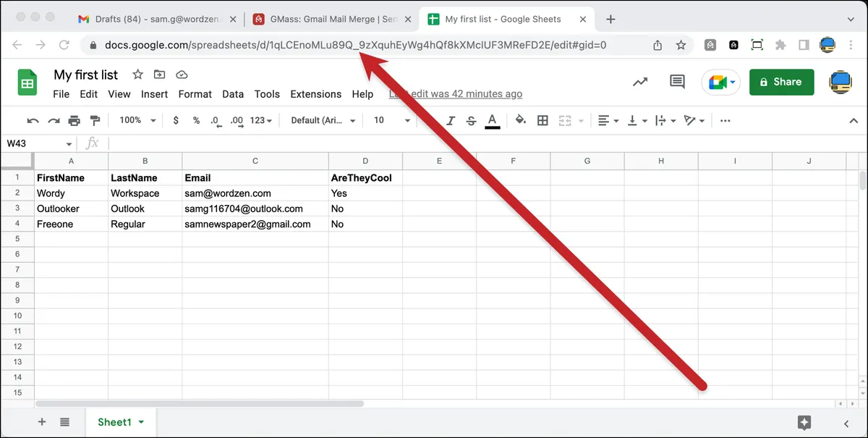Open the Default (Ari... font dropdown

323,121
